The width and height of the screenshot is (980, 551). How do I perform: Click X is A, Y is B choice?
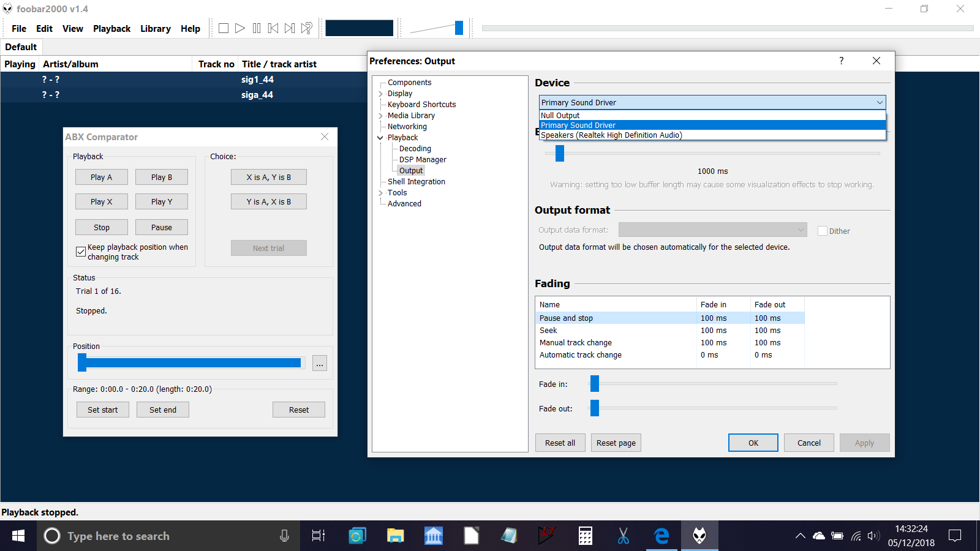[x=269, y=177]
